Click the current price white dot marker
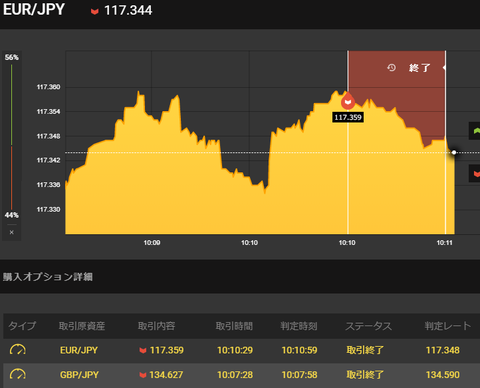This screenshot has width=480, height=388. pos(454,152)
